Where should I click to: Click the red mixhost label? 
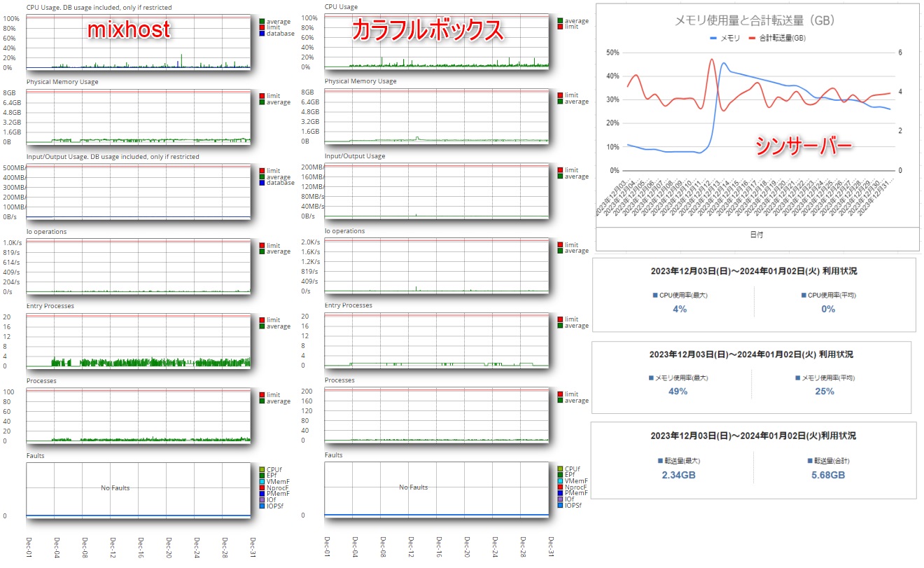[x=129, y=30]
